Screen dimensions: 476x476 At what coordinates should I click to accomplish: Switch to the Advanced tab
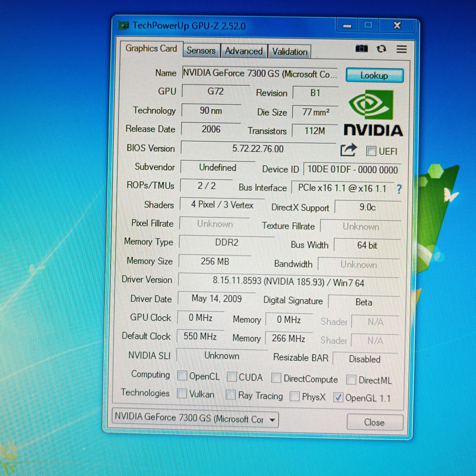pos(244,51)
